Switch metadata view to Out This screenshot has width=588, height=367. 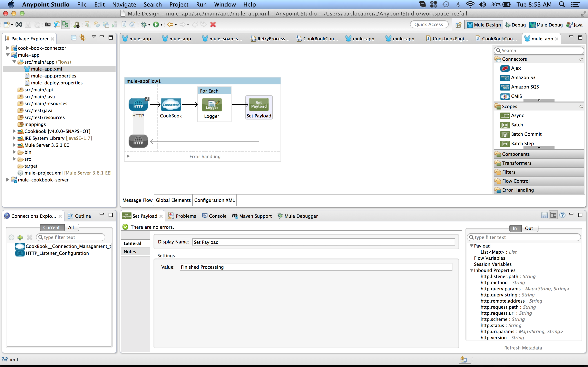[529, 228]
